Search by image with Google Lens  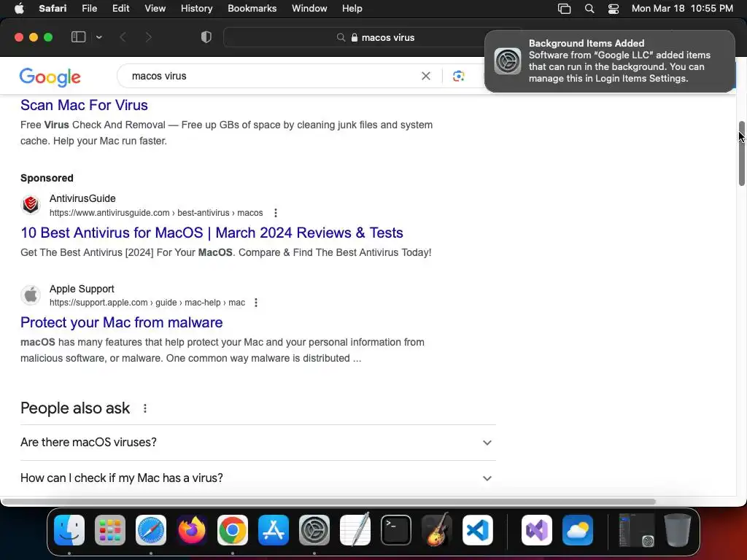458,76
